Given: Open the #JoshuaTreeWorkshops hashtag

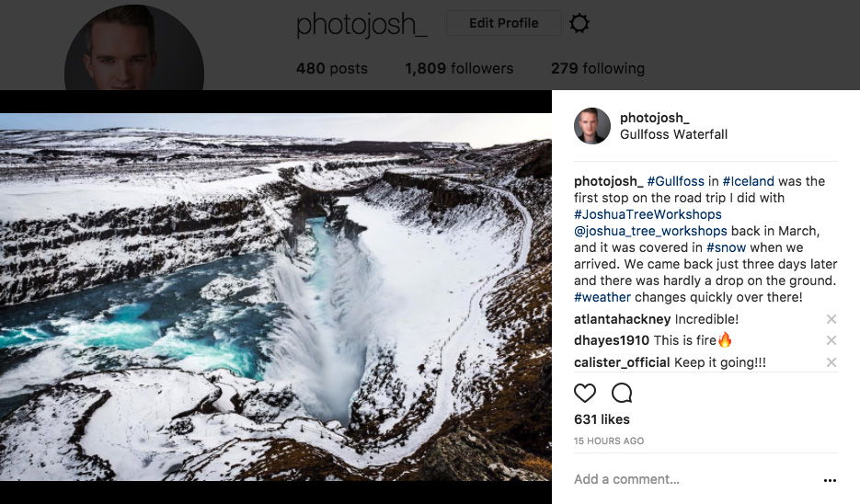Looking at the screenshot, I should tap(648, 214).
